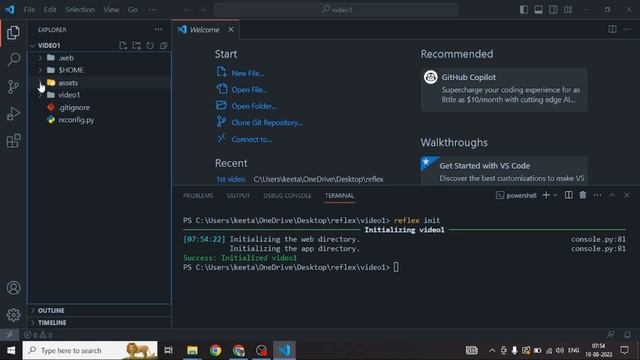This screenshot has width=640, height=360.
Task: Toggle primary side bar layout icon
Action: coord(524,9)
